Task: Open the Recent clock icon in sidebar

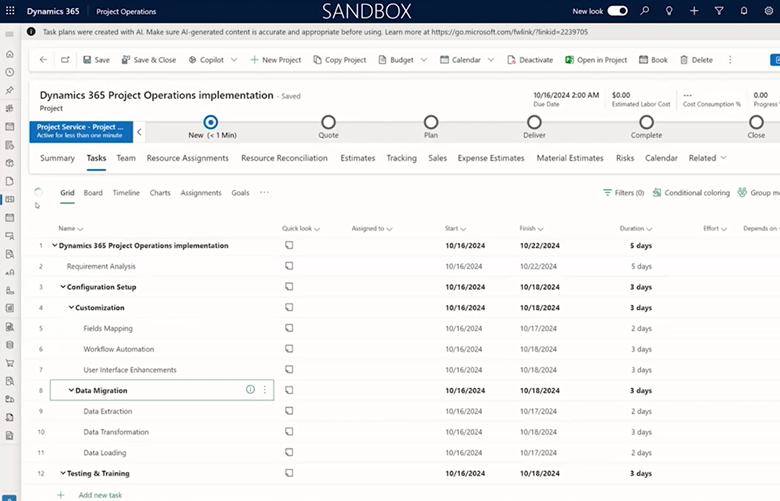Action: pos(9,72)
